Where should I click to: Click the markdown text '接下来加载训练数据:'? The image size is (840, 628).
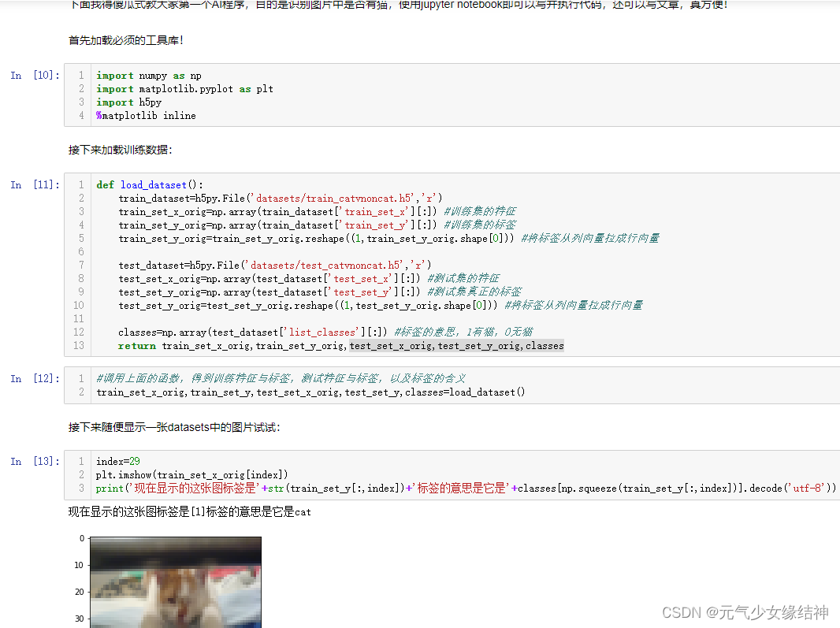121,150
